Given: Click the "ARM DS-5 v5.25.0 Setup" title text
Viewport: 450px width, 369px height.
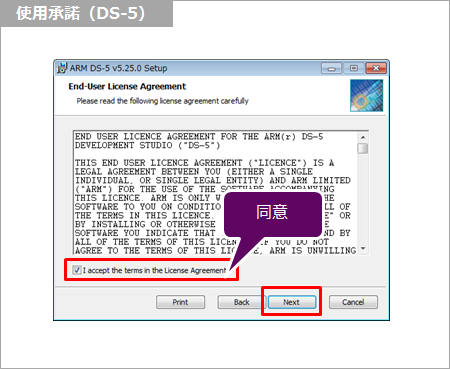Looking at the screenshot, I should pyautogui.click(x=118, y=68).
